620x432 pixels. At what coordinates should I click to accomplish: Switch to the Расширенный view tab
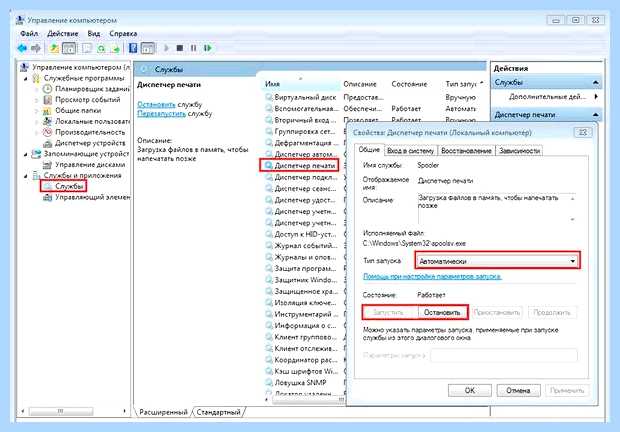163,412
